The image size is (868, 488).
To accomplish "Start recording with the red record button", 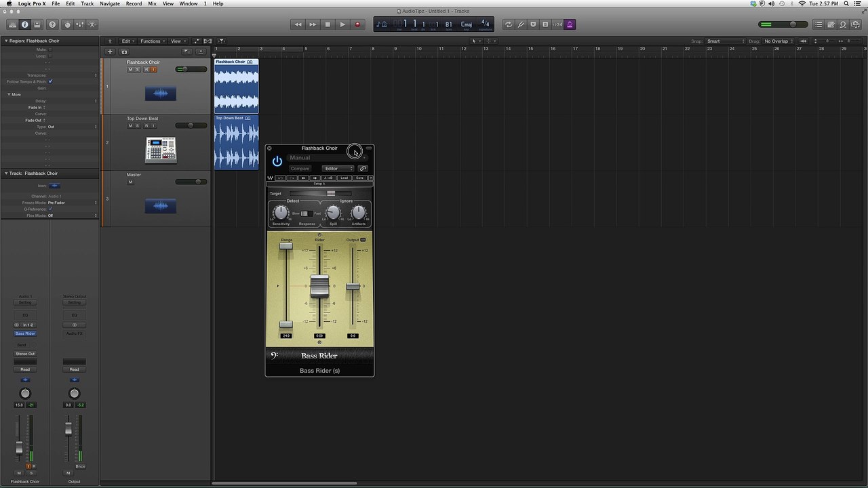I will (x=357, y=24).
